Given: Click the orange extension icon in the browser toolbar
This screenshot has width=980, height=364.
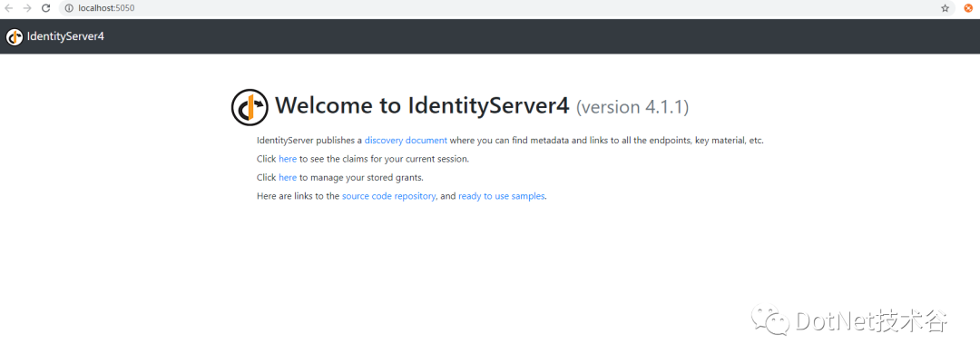Looking at the screenshot, I should [x=968, y=8].
